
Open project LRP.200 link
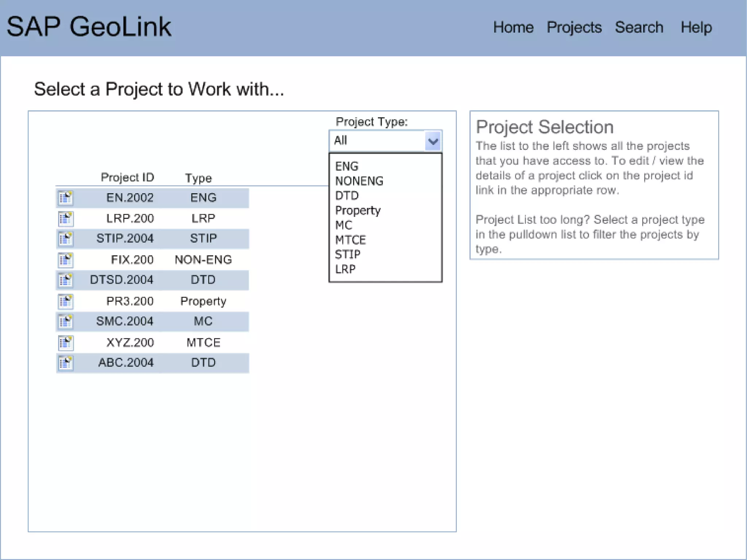[x=130, y=218]
